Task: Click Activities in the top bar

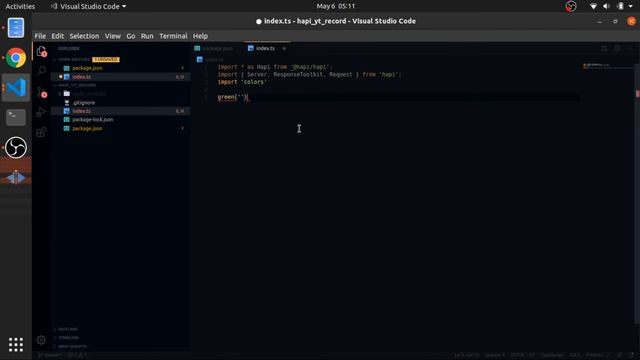Action: coord(20,6)
